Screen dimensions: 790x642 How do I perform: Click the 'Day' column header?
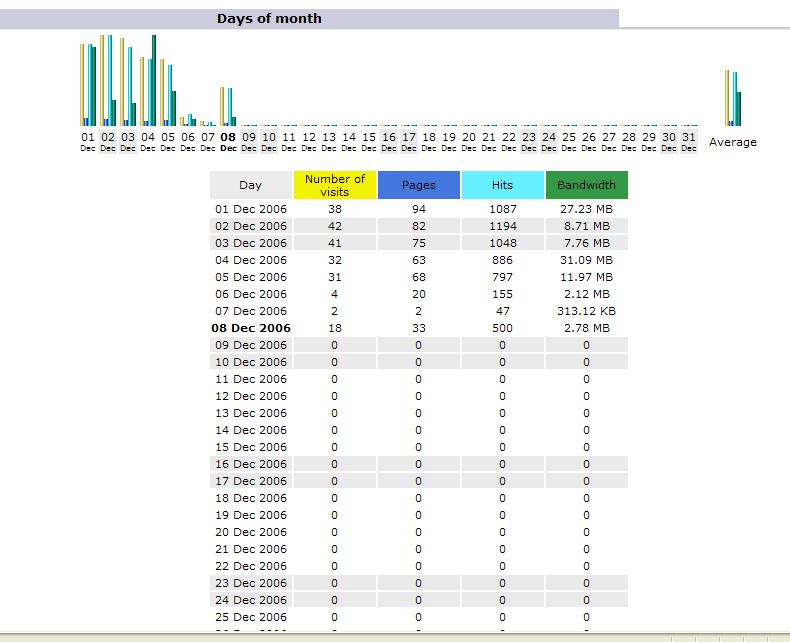click(x=250, y=185)
